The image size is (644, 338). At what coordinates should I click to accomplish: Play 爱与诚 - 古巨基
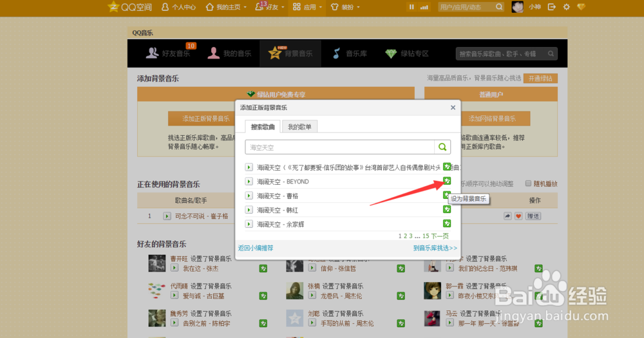tap(175, 295)
